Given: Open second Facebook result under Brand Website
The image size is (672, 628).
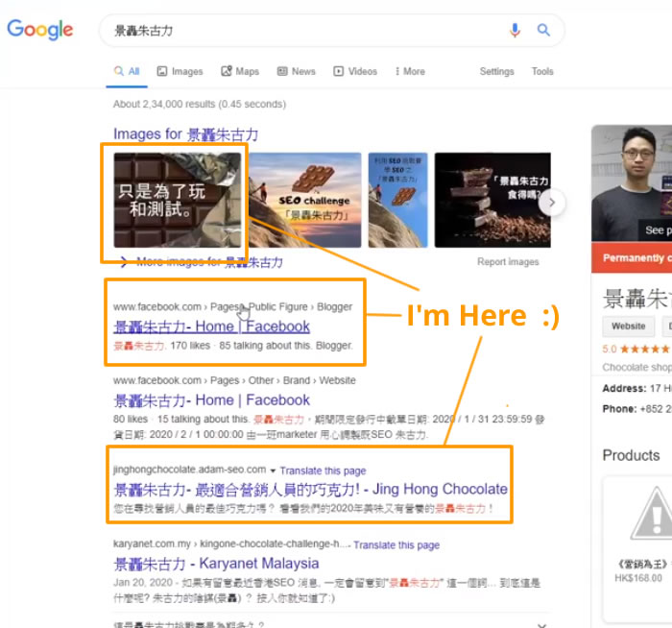Looking at the screenshot, I should coord(211,400).
